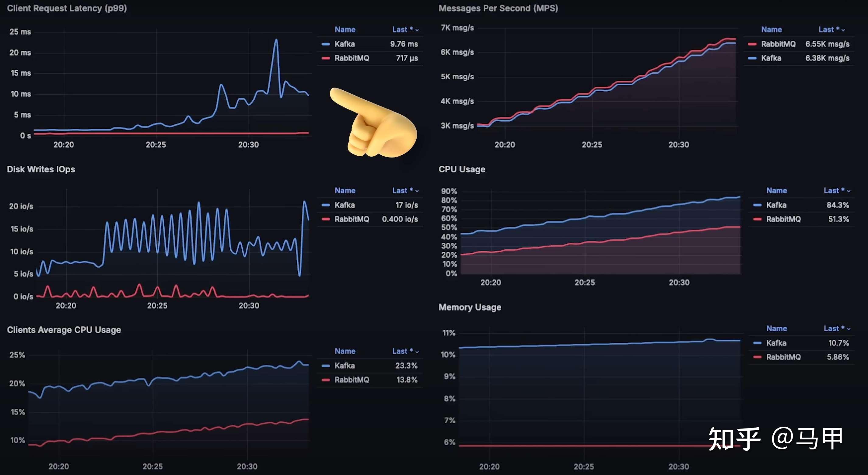Click Kafka latency spike peak in p99 chart

276,40
